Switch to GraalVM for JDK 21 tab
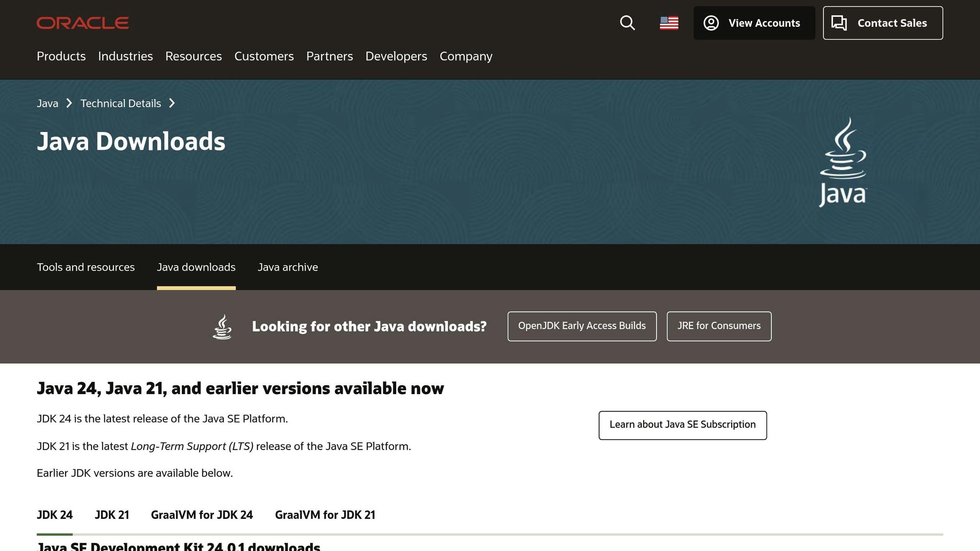This screenshot has height=551, width=980. 325,515
